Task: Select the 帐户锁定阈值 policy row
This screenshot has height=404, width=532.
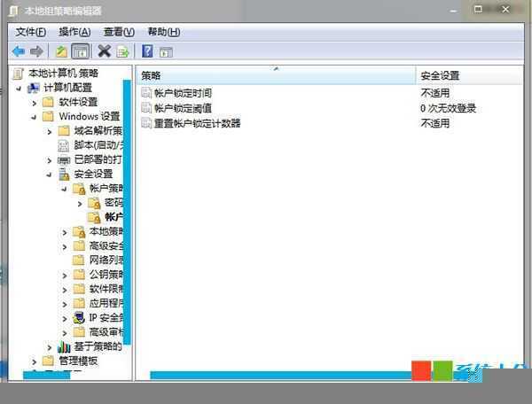Action: coord(183,108)
